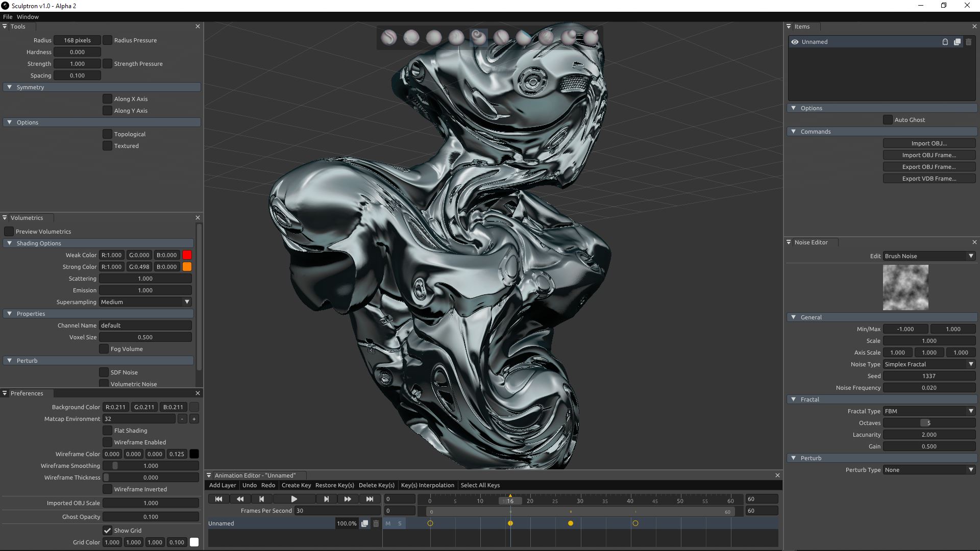Click the lock icon on Unnamed item
The image size is (980, 551).
945,42
